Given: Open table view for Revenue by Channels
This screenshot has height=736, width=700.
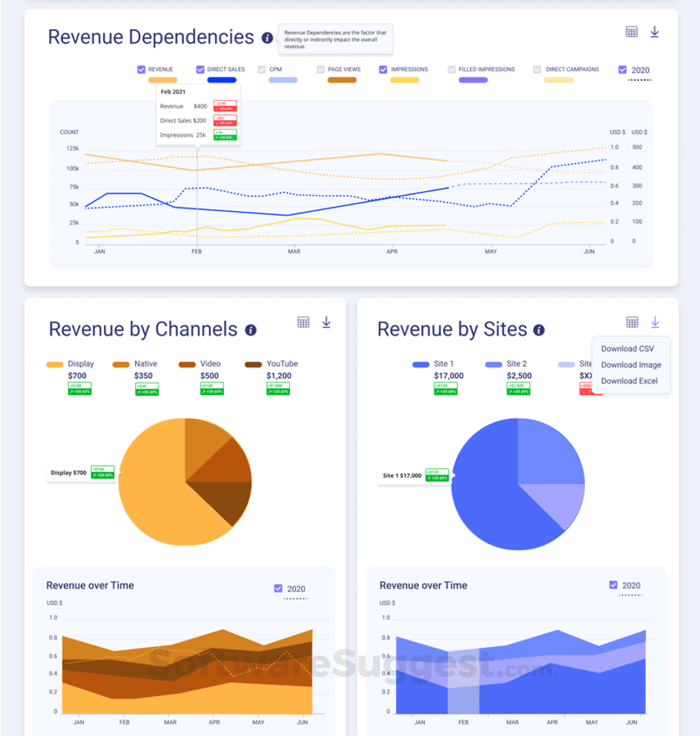Looking at the screenshot, I should pos(303,322).
